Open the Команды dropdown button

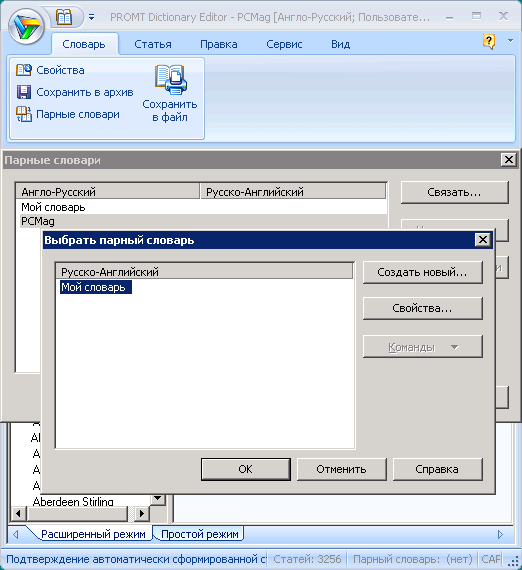422,347
